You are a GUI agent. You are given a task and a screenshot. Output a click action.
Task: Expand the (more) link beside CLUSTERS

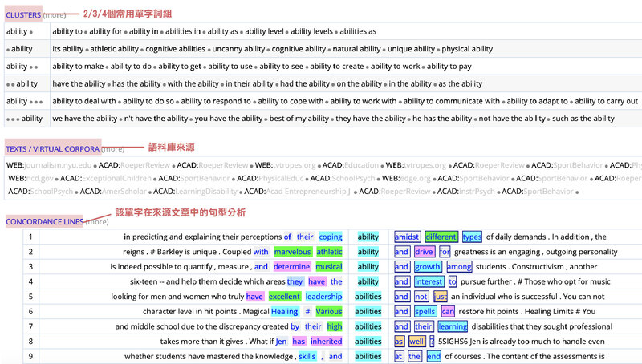[x=55, y=15]
